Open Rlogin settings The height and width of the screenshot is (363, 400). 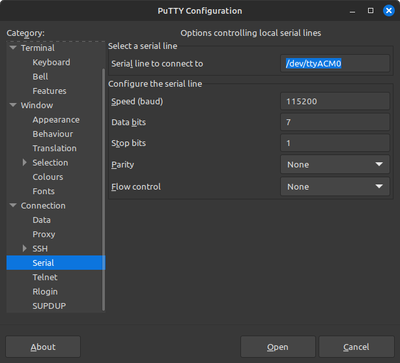click(x=45, y=292)
